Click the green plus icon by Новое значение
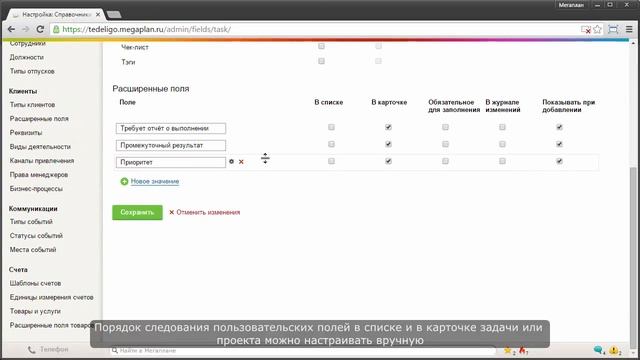 tap(124, 181)
